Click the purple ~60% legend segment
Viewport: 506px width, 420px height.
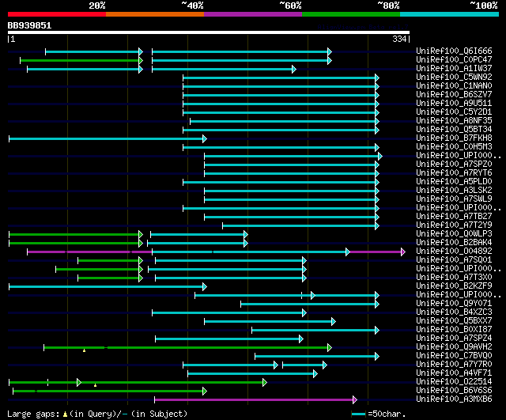[253, 14]
